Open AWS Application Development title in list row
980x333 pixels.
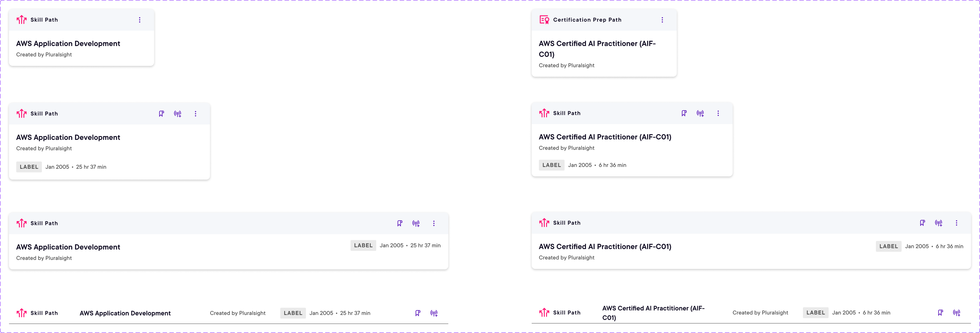125,313
